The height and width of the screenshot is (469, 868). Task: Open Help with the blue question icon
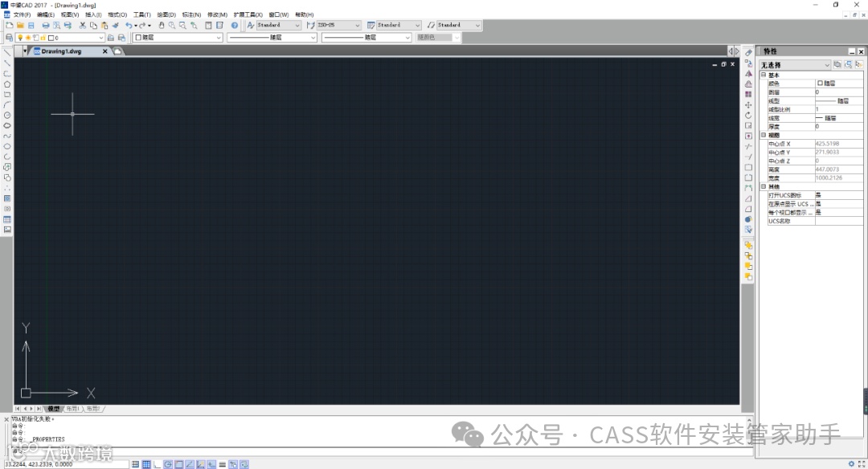click(235, 26)
